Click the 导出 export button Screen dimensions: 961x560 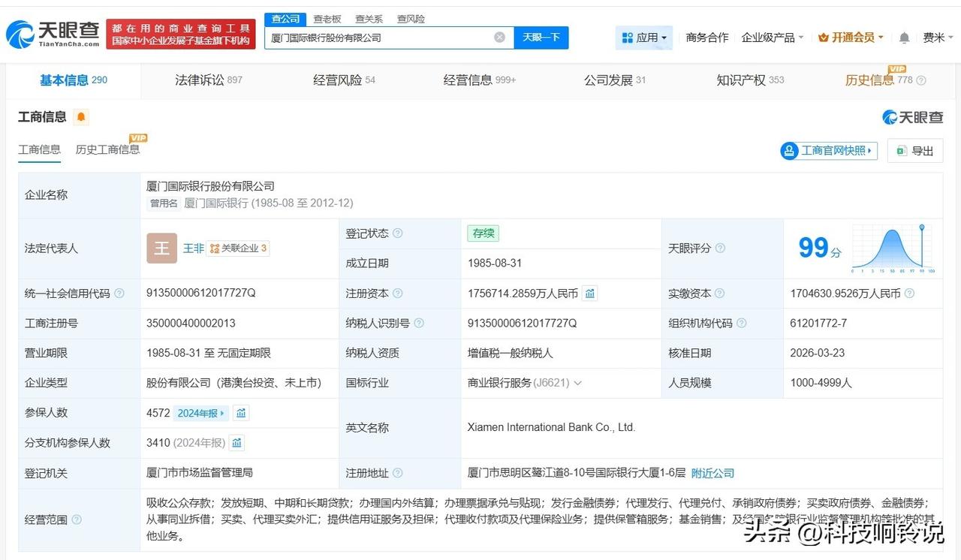click(x=914, y=151)
